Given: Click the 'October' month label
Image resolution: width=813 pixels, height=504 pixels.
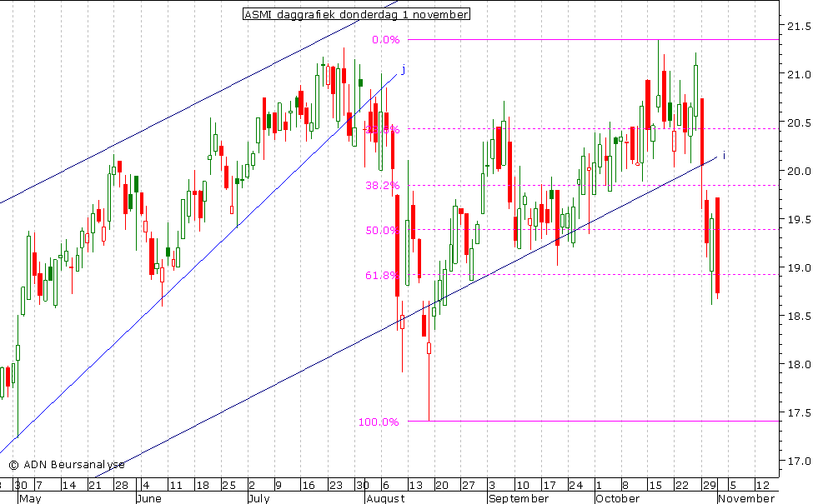Looking at the screenshot, I should point(618,498).
